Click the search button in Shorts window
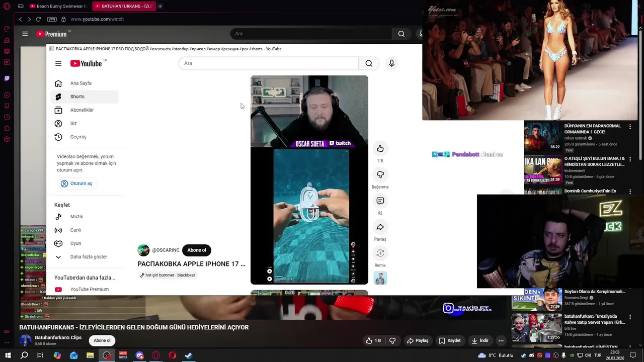 369,63
